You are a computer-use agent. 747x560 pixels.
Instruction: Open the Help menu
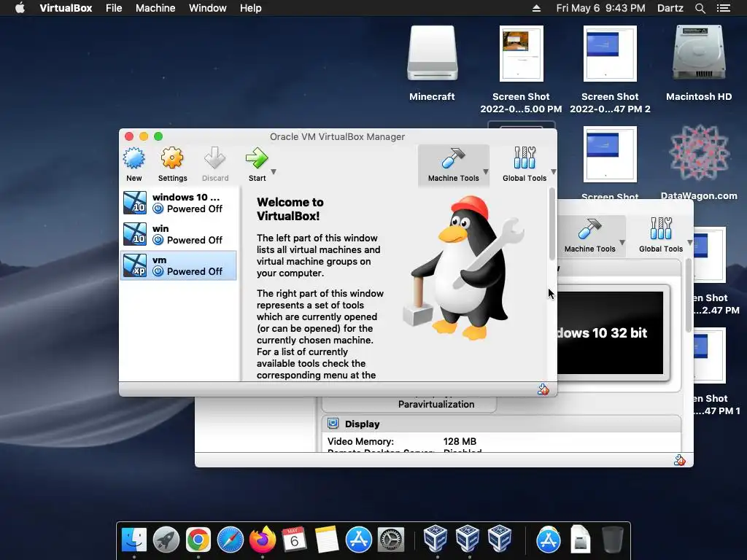coord(251,8)
